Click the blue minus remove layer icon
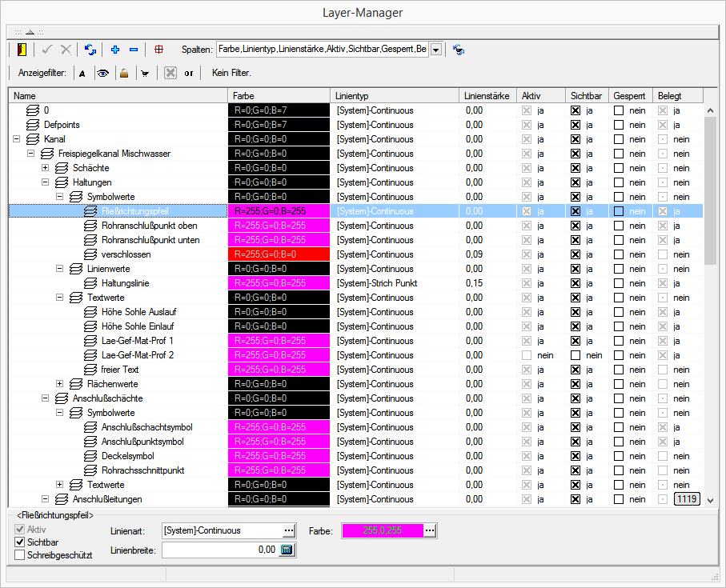The width and height of the screenshot is (726, 588). tap(133, 50)
